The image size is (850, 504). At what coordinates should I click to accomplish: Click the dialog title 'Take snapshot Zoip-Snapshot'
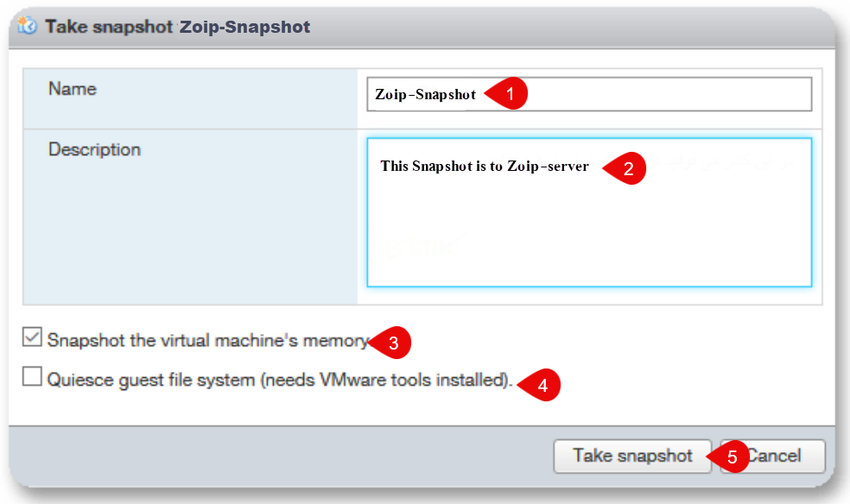click(177, 27)
